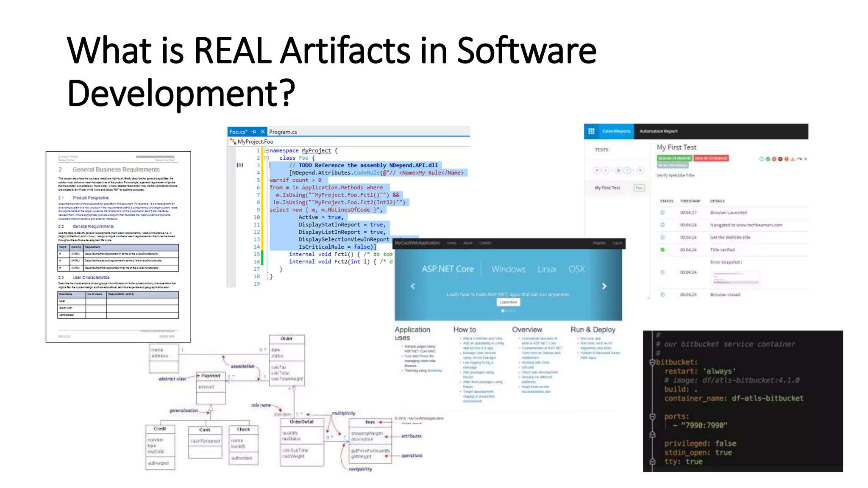Click the green start-time badge under My First Test
Screen dimensions: 868x488
(x=674, y=158)
